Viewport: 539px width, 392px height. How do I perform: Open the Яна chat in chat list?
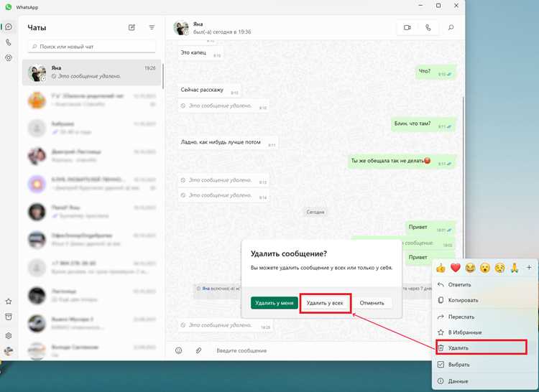pyautogui.click(x=92, y=73)
